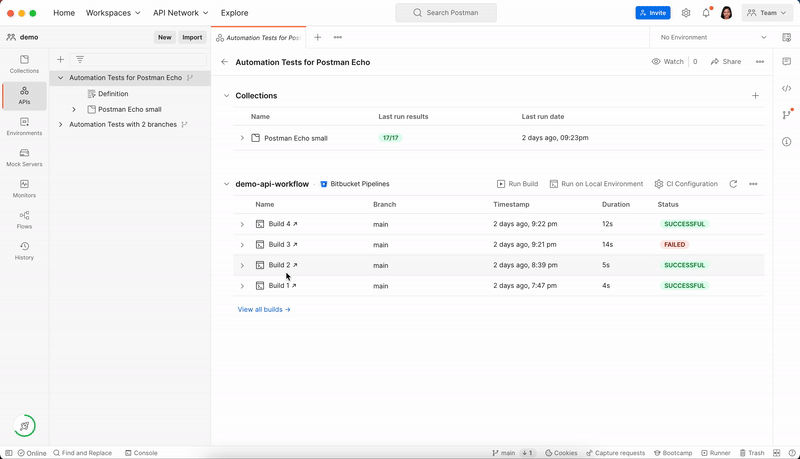Click Run Build
Image resolution: width=800 pixels, height=459 pixels.
[x=517, y=184]
